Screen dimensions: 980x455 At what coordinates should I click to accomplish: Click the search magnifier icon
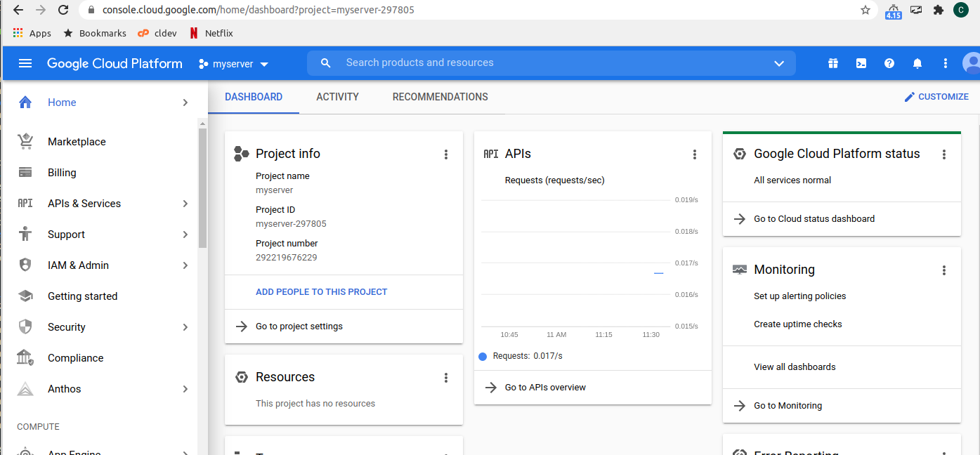click(325, 63)
